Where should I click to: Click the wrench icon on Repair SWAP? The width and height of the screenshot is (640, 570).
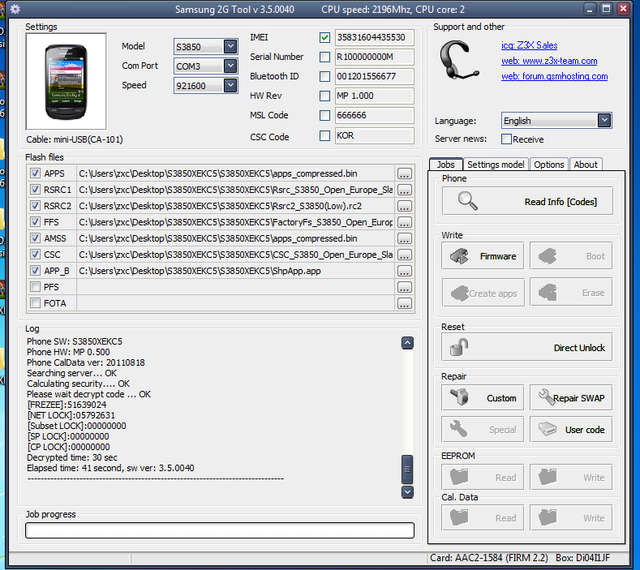(545, 396)
